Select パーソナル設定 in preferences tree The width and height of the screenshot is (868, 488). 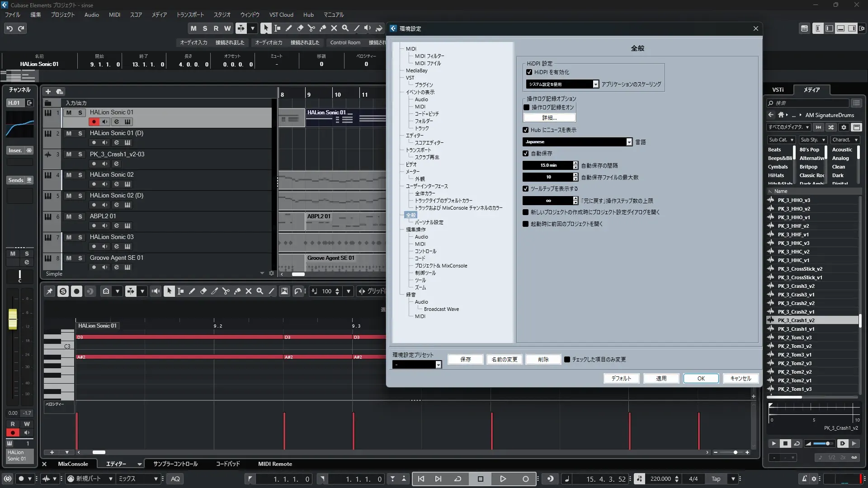[429, 222]
